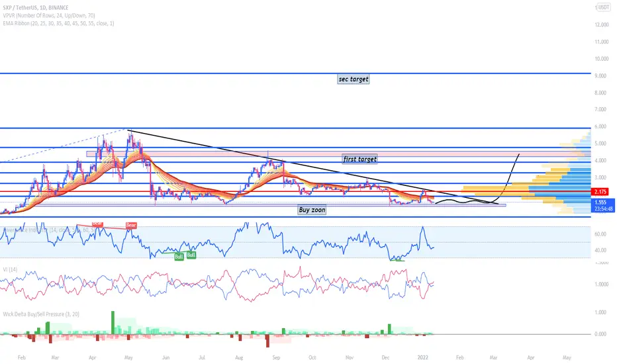
Task: Select the VPVR indicator legend label
Action: click(49, 15)
